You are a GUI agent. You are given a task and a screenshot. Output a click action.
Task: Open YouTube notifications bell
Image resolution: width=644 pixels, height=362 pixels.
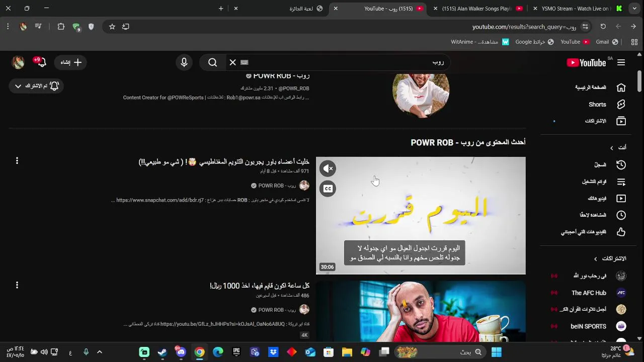(x=41, y=62)
